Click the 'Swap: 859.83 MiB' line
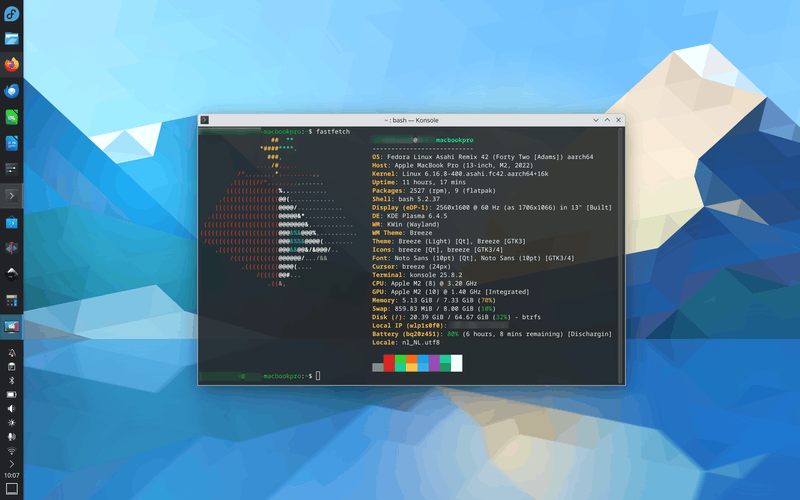The width and height of the screenshot is (800, 500). point(434,309)
